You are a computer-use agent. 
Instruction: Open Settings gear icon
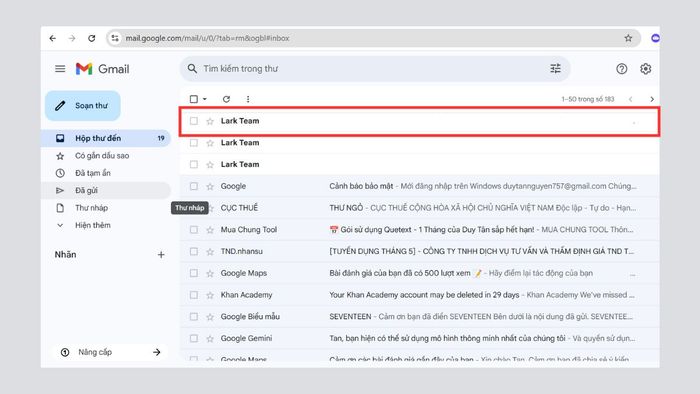pos(646,69)
